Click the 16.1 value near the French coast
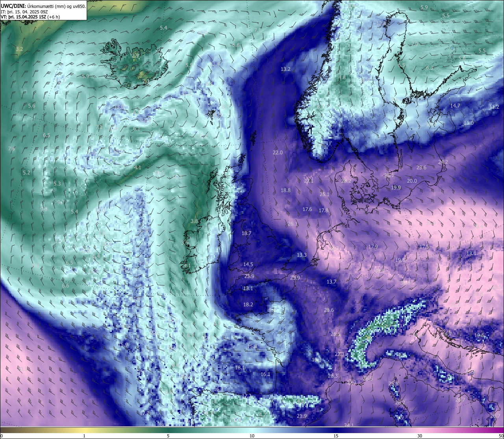This screenshot has width=504, height=439. click(x=266, y=374)
